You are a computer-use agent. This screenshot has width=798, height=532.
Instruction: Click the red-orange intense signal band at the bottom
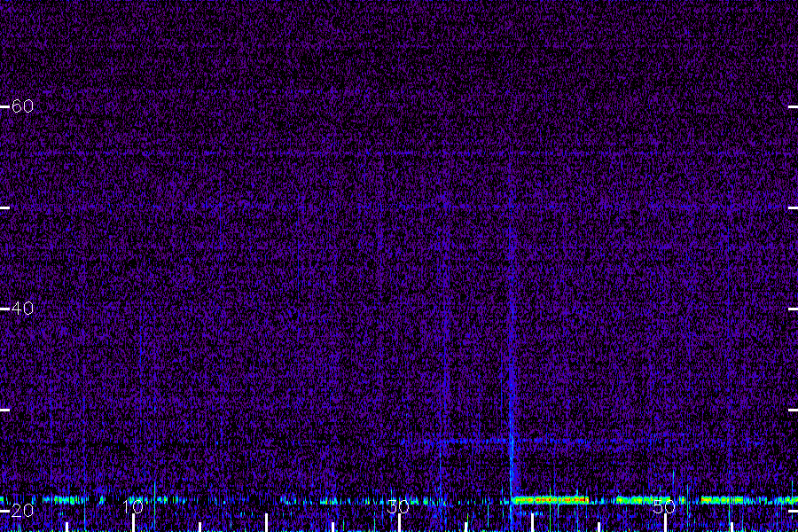point(551,500)
